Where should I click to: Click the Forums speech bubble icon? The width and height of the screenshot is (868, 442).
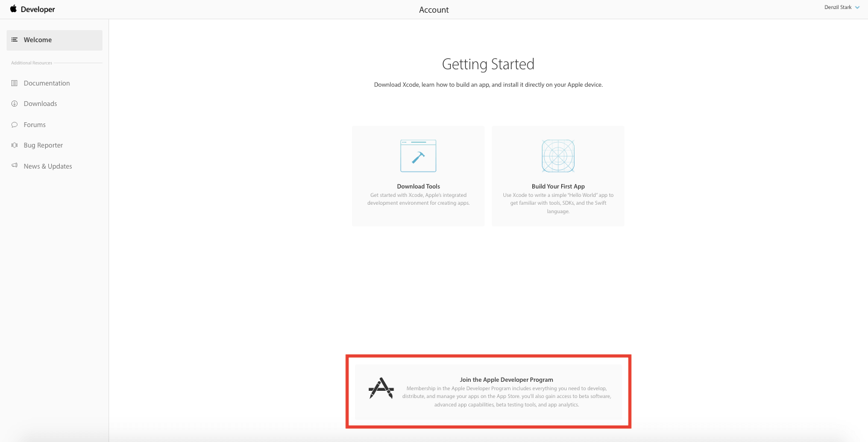[14, 125]
